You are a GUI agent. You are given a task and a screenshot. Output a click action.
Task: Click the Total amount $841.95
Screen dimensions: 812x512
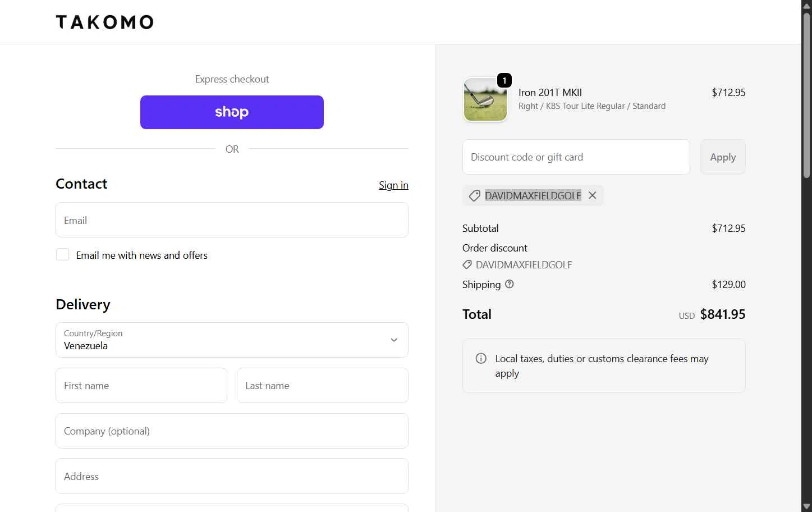click(x=723, y=314)
